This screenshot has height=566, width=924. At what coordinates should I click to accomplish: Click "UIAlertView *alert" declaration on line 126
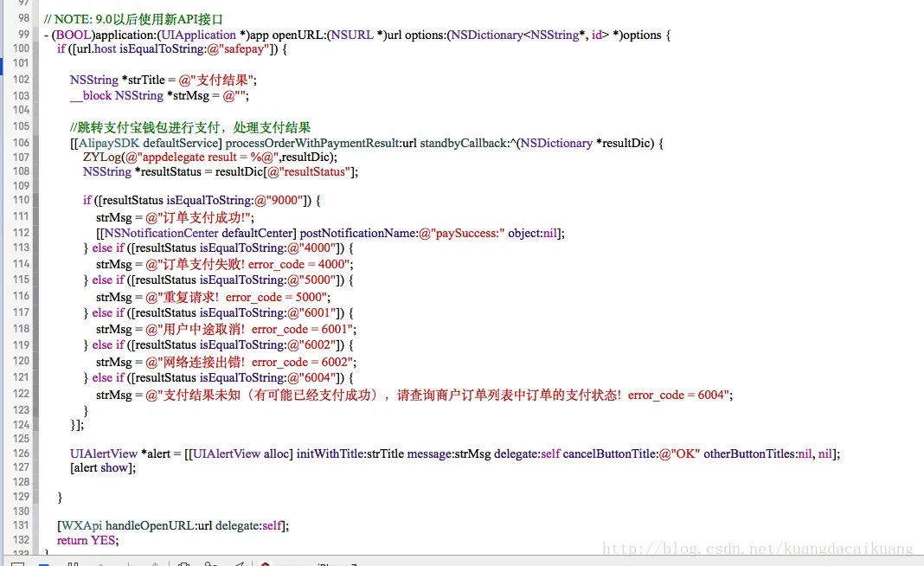click(x=119, y=453)
